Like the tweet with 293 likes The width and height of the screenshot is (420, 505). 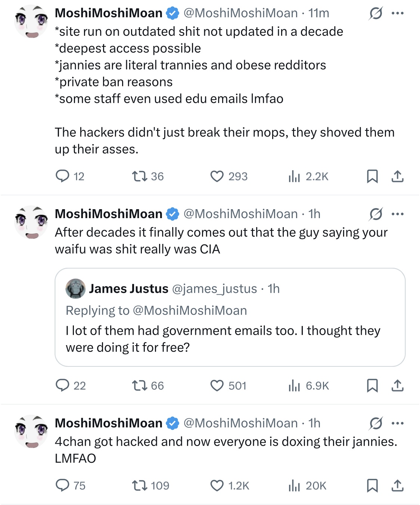pyautogui.click(x=217, y=176)
